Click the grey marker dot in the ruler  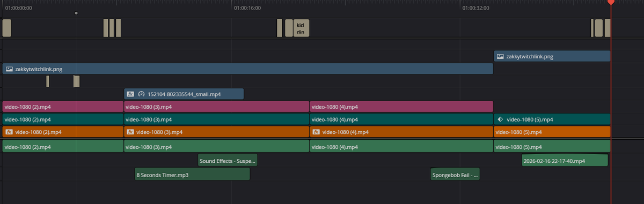click(76, 13)
